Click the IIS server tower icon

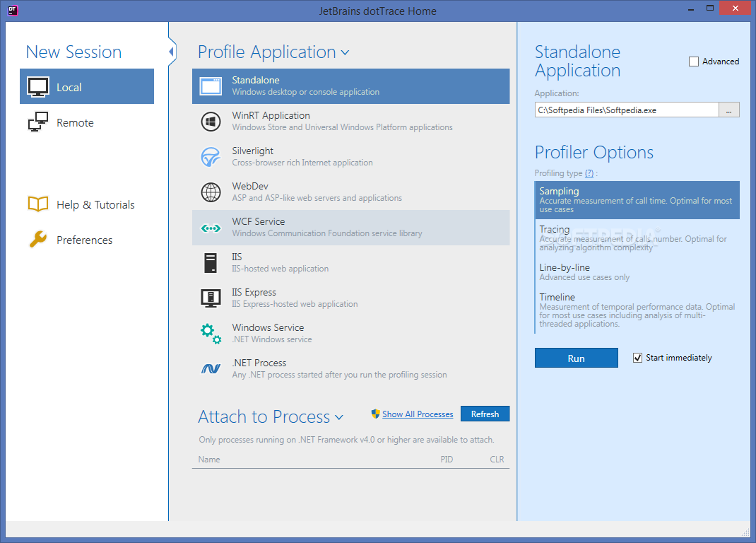pyautogui.click(x=211, y=263)
